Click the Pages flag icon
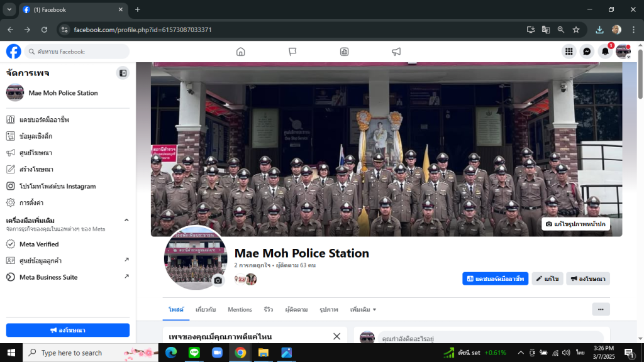 (x=292, y=52)
